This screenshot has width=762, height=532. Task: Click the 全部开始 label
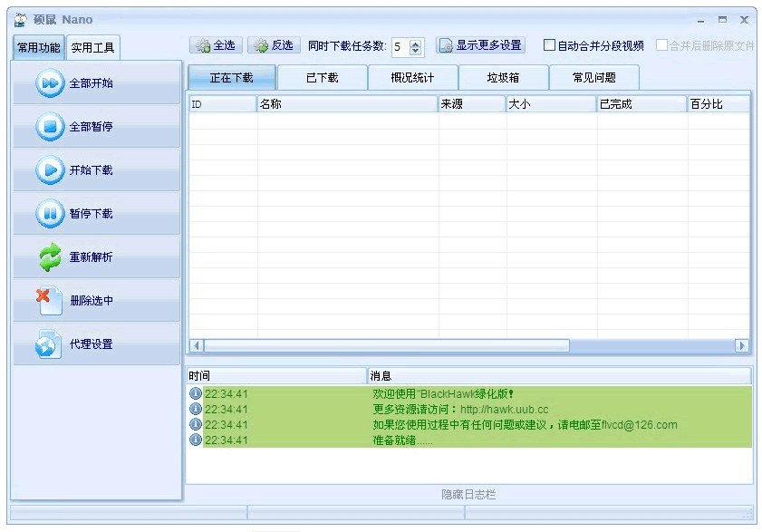pos(91,83)
